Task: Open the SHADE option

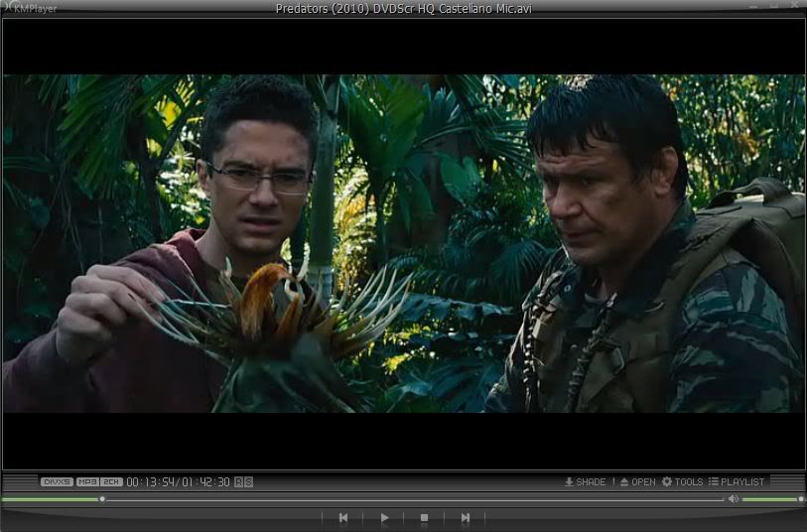Action: point(586,482)
